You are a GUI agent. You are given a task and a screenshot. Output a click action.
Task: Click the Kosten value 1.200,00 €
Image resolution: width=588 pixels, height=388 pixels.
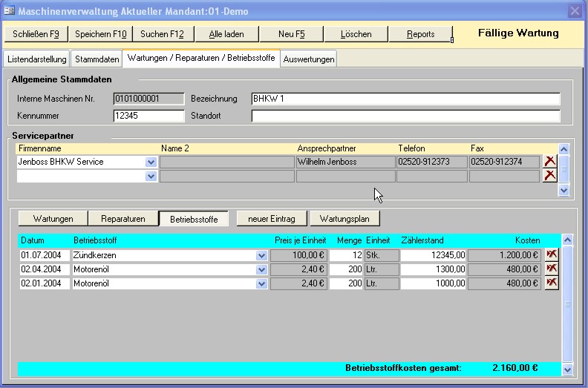[x=504, y=255]
